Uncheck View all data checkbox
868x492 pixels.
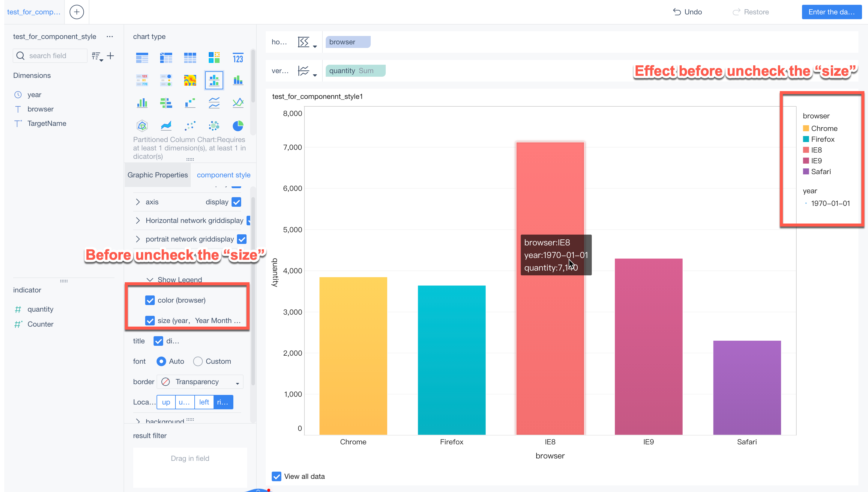(276, 476)
